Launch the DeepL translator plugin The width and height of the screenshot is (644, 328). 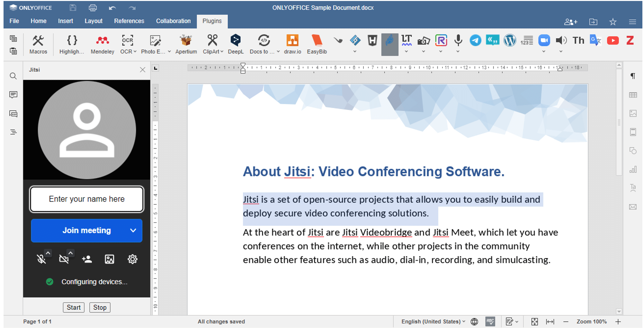pos(236,44)
